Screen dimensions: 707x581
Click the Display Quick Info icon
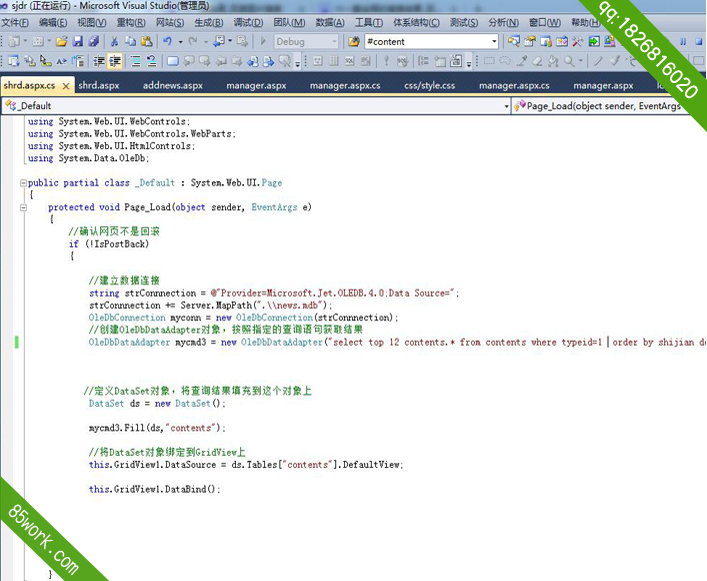(46, 61)
